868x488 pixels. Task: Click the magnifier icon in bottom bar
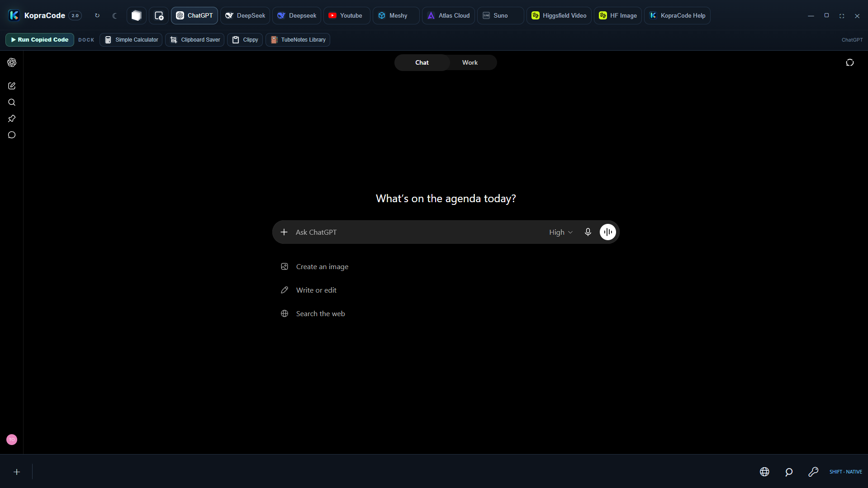(789, 472)
